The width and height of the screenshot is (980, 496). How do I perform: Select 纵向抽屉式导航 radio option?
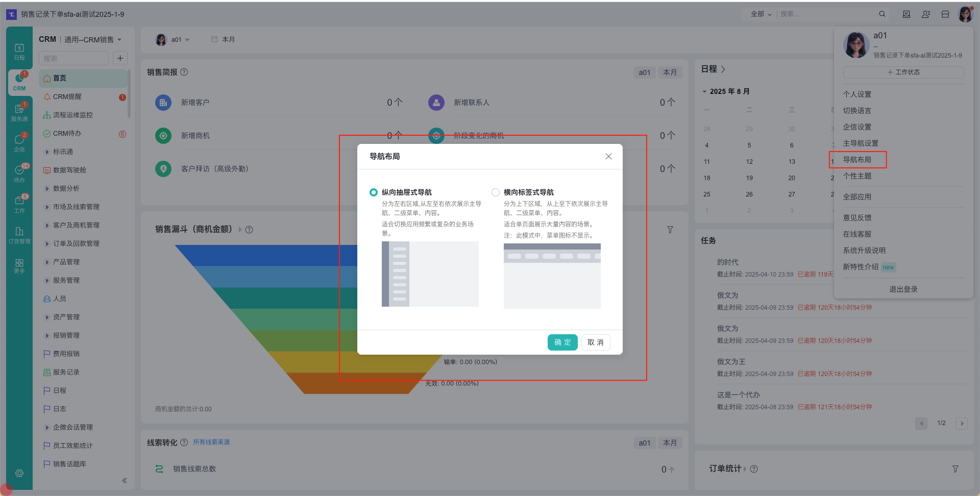(x=373, y=192)
